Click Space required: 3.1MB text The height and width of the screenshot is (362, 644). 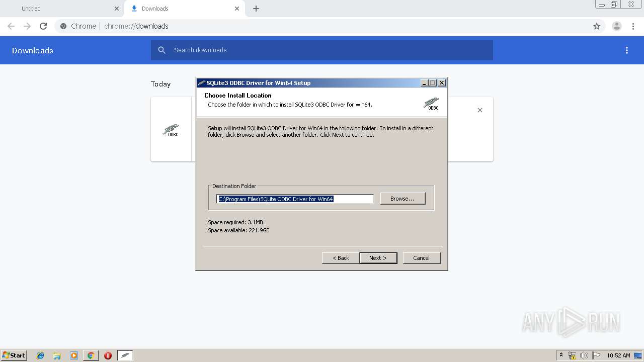[x=235, y=222]
